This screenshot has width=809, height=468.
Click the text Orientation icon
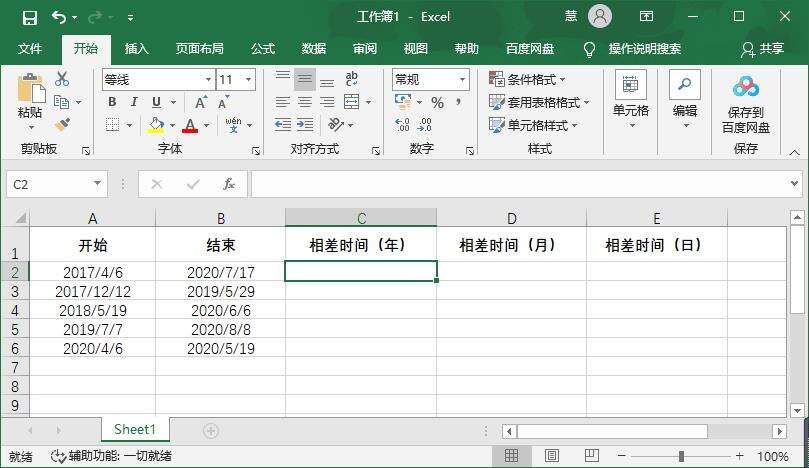point(335,124)
